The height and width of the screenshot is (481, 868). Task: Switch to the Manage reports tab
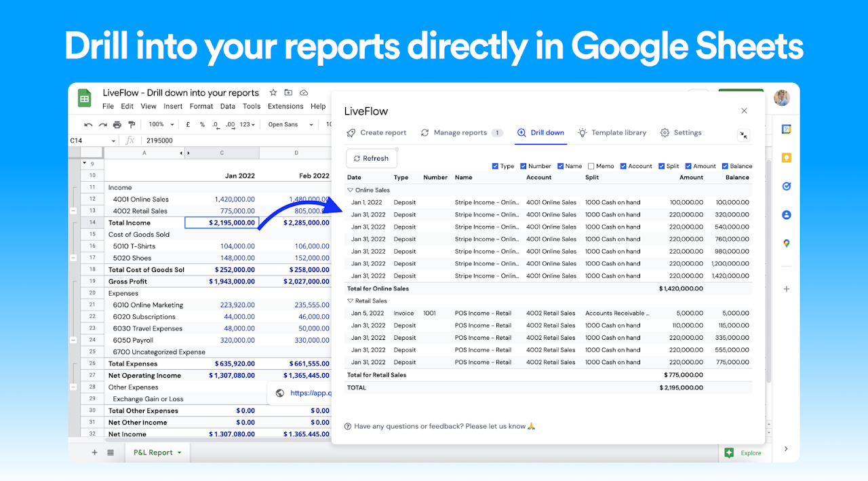461,132
